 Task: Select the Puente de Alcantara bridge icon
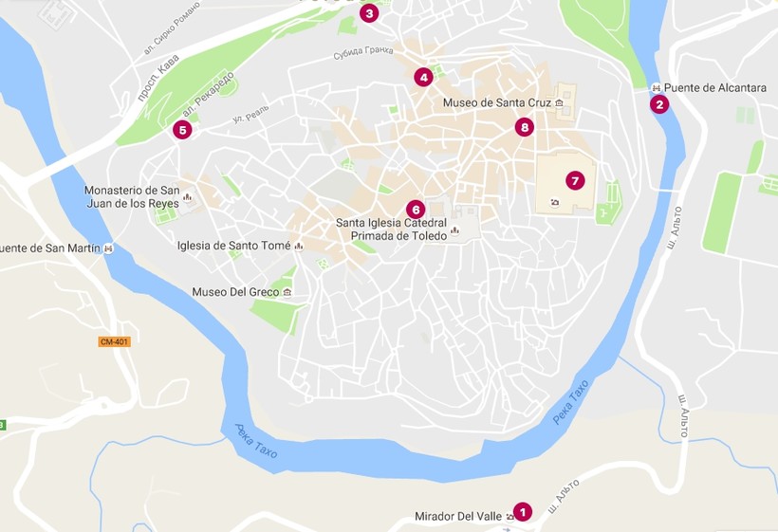point(656,88)
